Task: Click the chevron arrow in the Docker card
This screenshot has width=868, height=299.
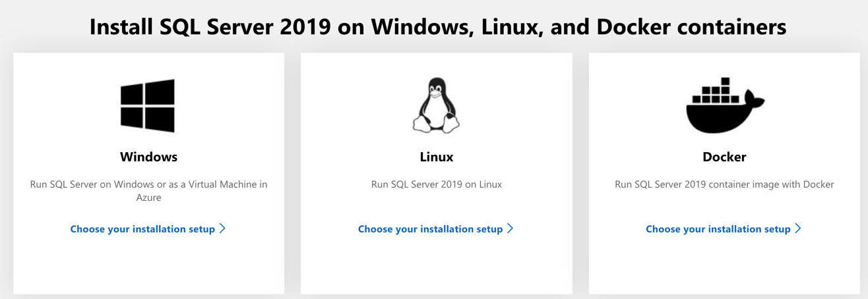Action: [798, 229]
